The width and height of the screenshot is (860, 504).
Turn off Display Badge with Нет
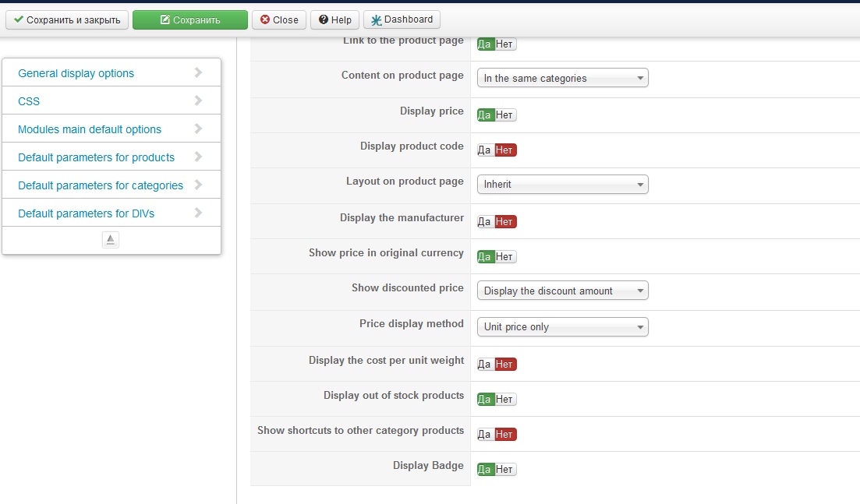(504, 470)
